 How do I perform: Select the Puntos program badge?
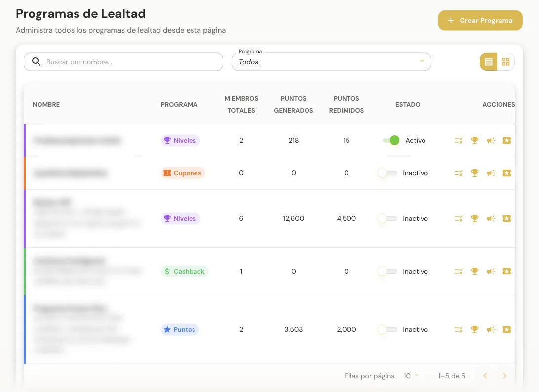pyautogui.click(x=180, y=329)
